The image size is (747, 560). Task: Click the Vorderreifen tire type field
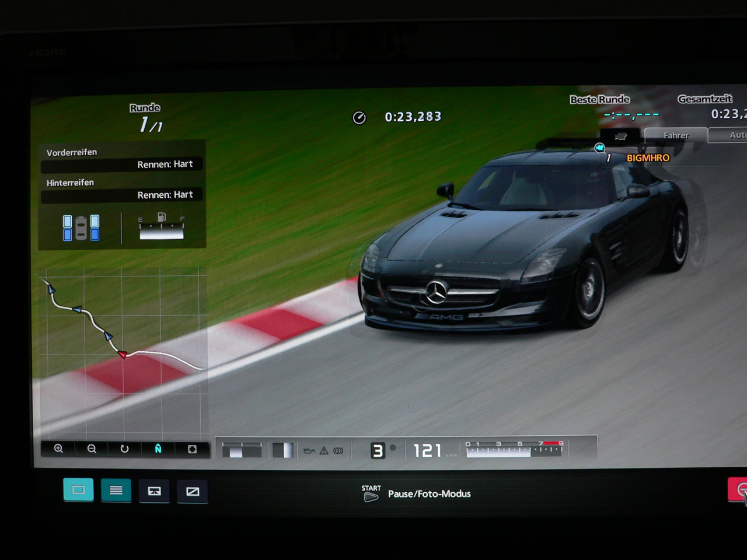(123, 165)
